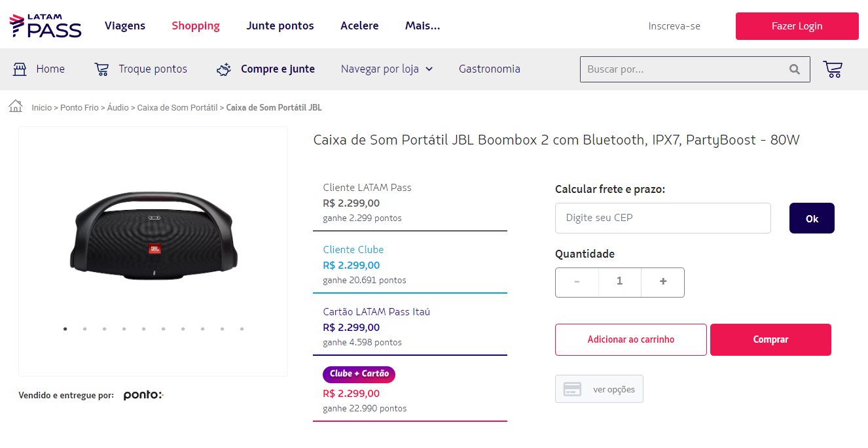Click the Home store icon
This screenshot has width=868, height=448.
[20, 69]
